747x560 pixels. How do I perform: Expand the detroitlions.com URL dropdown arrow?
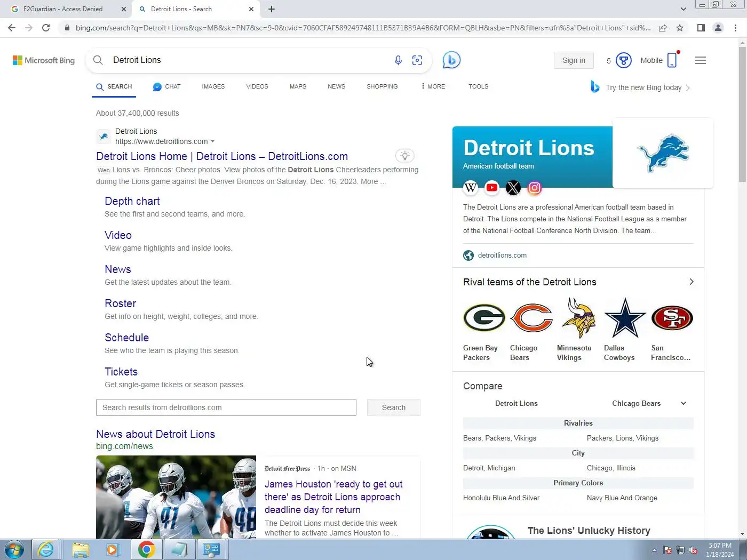tap(213, 141)
